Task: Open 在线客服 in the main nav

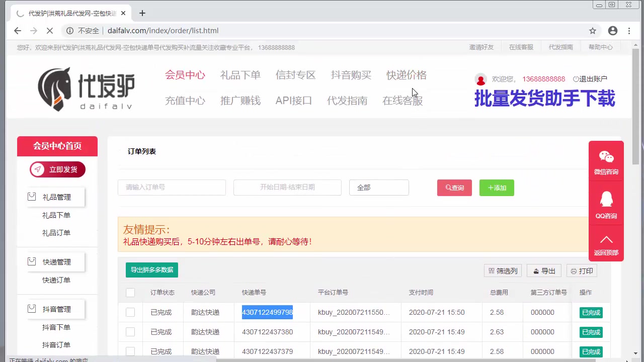Action: (403, 101)
